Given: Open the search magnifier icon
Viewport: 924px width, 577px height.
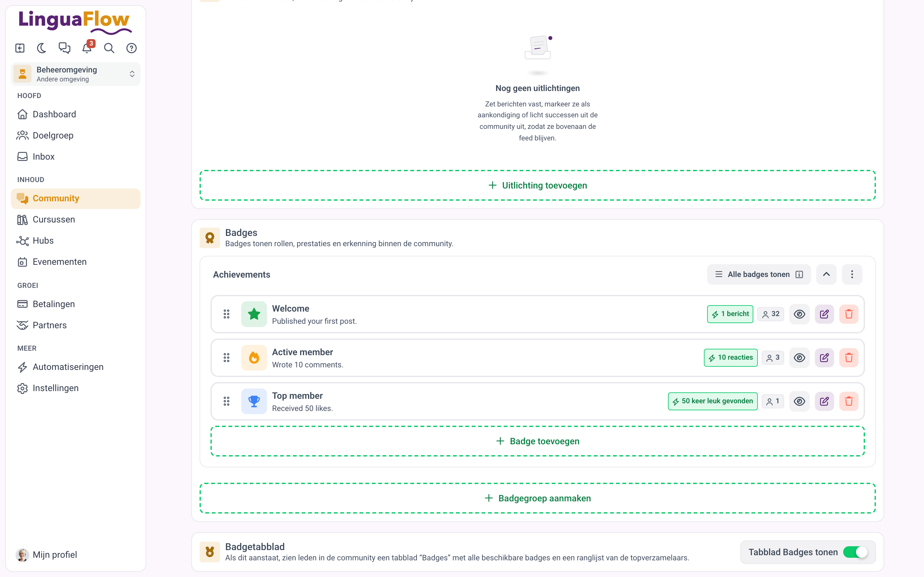Looking at the screenshot, I should tap(109, 48).
